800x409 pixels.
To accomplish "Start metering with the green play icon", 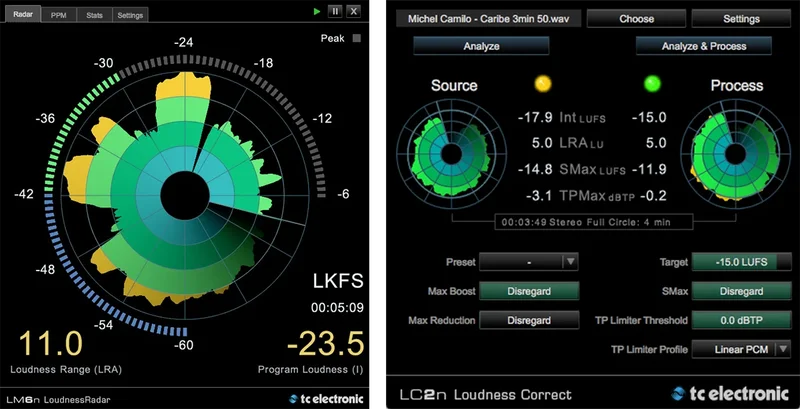I will 317,11.
